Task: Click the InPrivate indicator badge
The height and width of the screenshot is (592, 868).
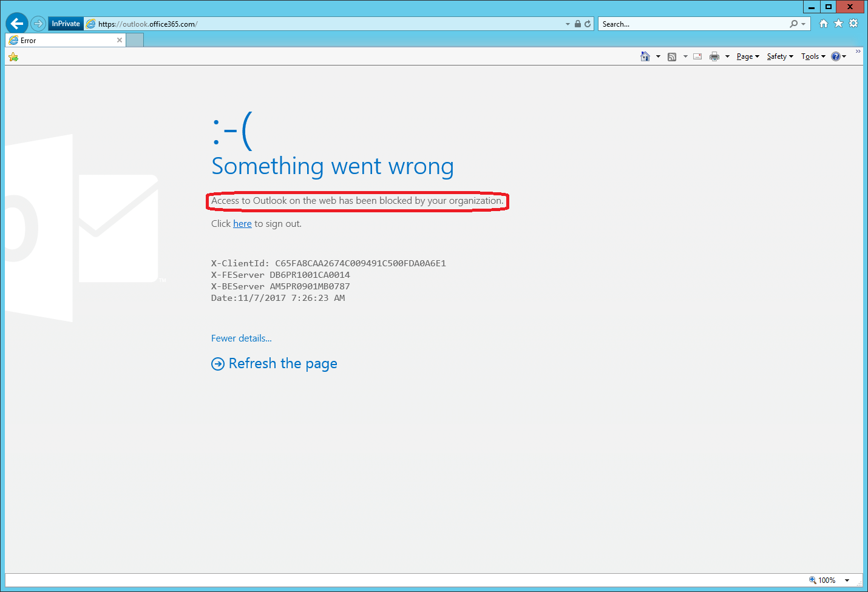Action: click(66, 24)
